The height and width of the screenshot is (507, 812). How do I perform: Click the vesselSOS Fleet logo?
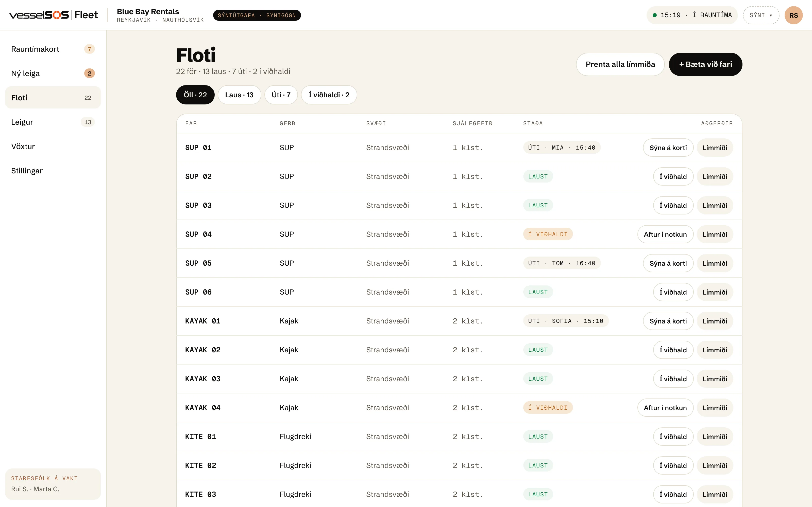click(54, 15)
